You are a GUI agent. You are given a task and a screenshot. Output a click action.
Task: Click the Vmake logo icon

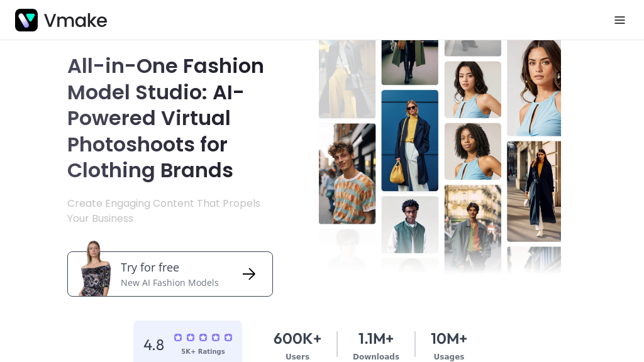pos(26,20)
